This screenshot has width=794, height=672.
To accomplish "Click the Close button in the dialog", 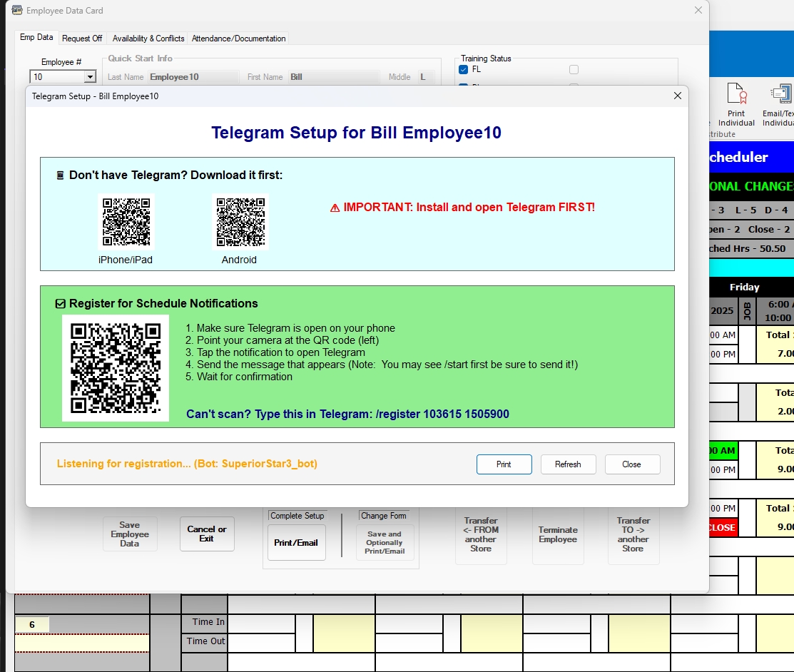I will point(632,464).
